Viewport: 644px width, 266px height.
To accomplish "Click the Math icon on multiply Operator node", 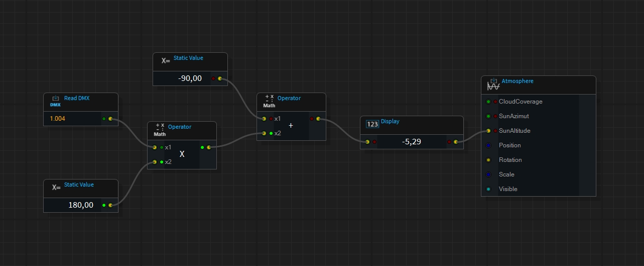I will pos(160,130).
